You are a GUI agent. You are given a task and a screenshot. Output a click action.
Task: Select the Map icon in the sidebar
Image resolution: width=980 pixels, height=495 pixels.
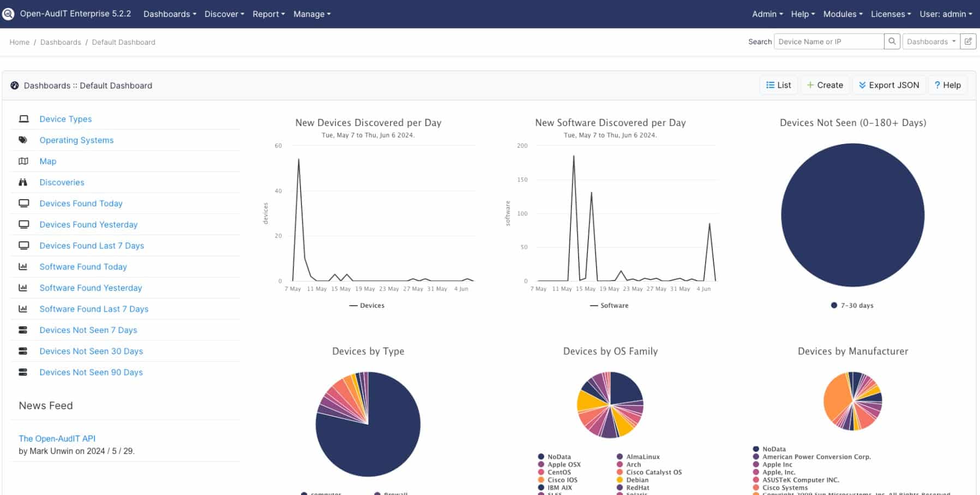coord(23,161)
